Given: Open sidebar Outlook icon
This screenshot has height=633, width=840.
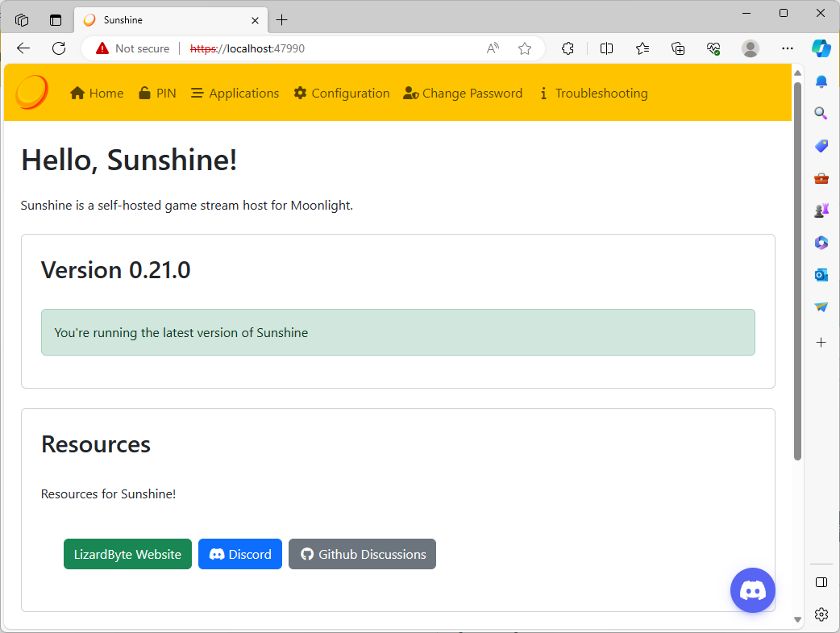Looking at the screenshot, I should pos(821,275).
